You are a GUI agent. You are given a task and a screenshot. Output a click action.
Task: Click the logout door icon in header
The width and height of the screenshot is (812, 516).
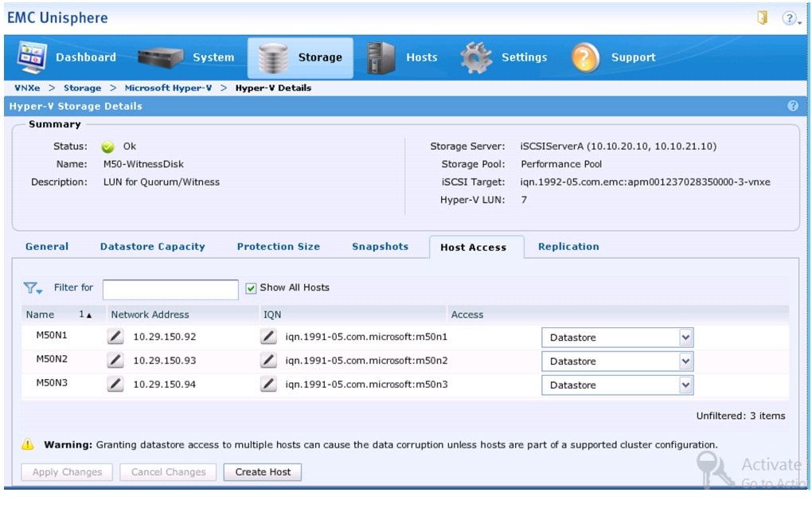tap(763, 18)
